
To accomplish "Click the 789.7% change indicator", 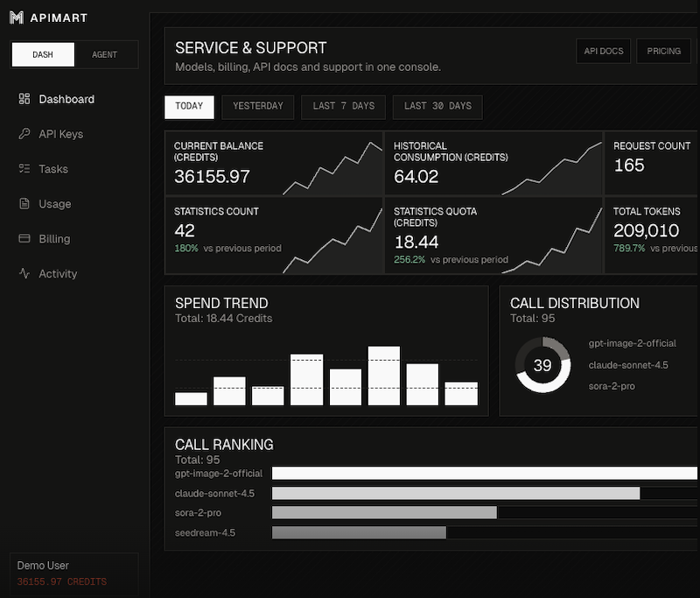I will point(629,249).
